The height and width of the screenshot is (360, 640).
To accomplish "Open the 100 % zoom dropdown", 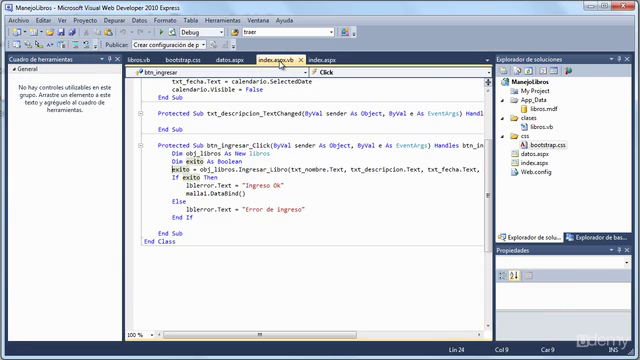I will coord(152,335).
